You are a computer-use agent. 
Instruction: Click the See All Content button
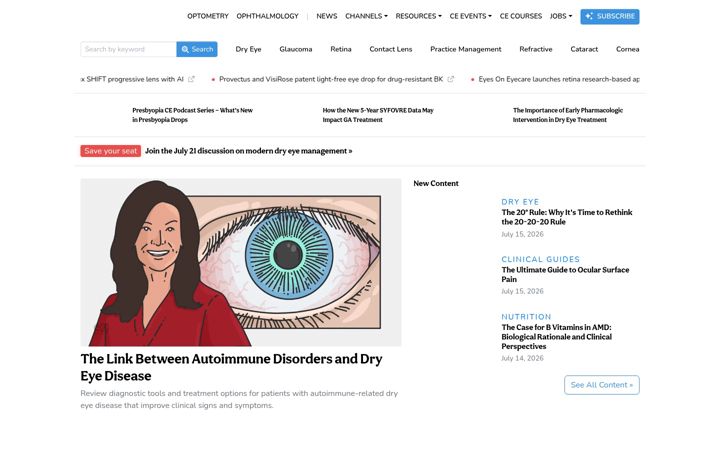pos(602,385)
